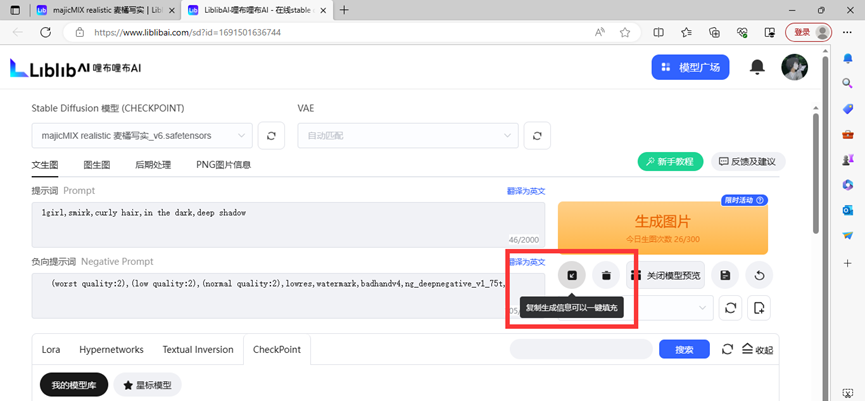
Task: Click the circular reset arrow icon
Action: [x=759, y=275]
